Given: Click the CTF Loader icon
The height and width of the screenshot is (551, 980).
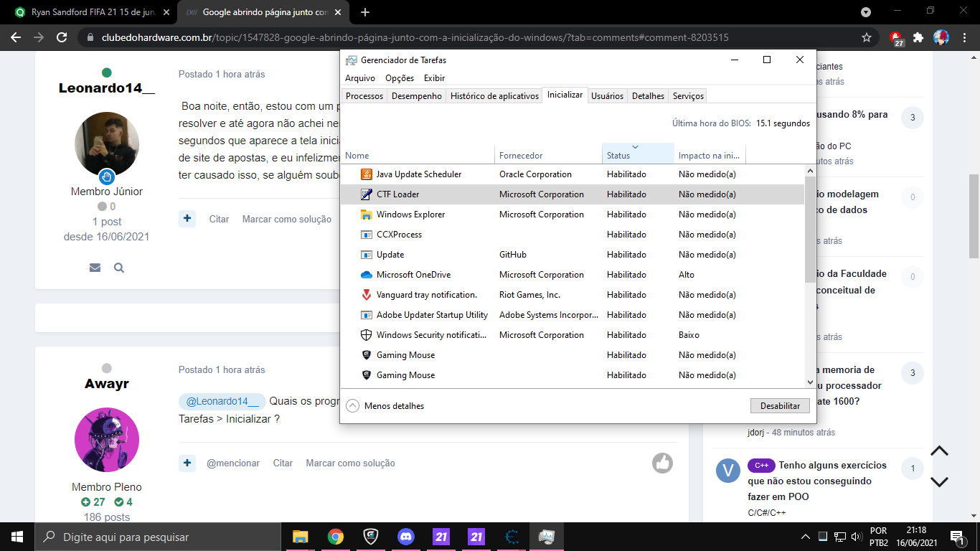Looking at the screenshot, I should point(366,194).
